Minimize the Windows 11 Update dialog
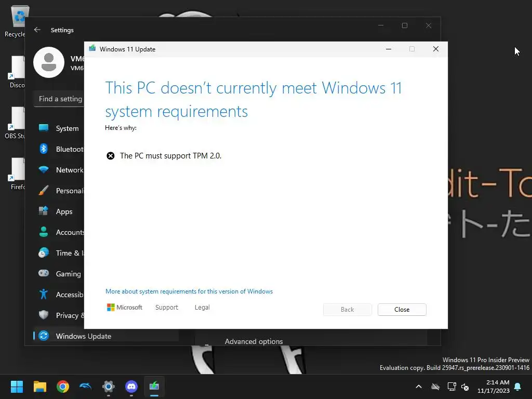The width and height of the screenshot is (532, 399). [x=389, y=49]
